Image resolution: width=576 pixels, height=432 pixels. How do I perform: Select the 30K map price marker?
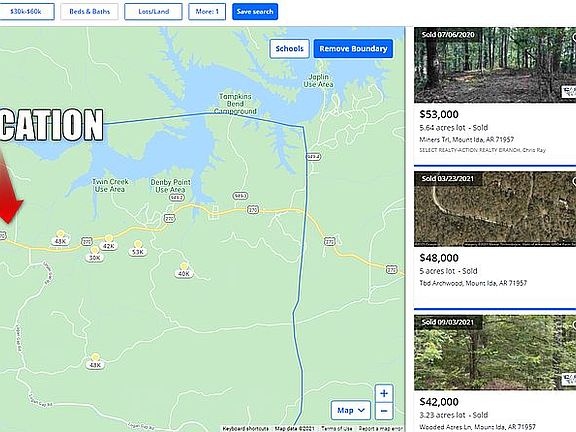pyautogui.click(x=95, y=258)
